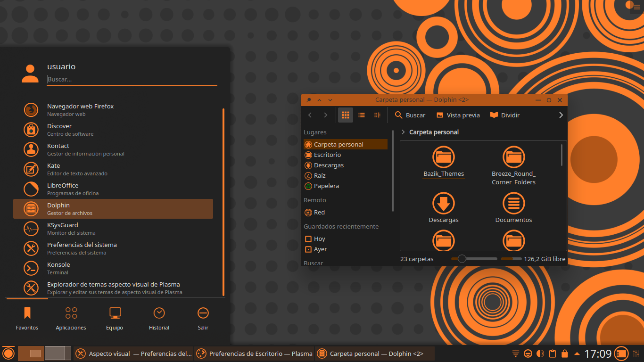Screen dimensions: 644x362
Task: Open clipboard tray icon
Action: pyautogui.click(x=553, y=354)
